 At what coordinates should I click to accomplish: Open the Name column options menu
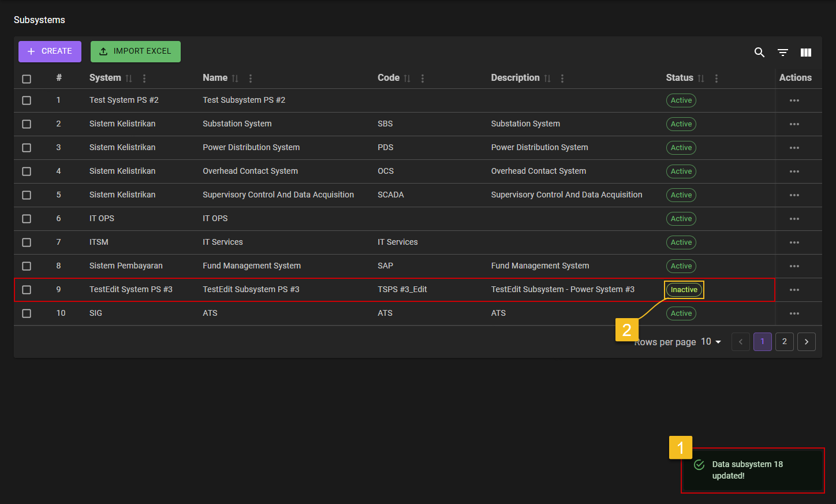(250, 79)
